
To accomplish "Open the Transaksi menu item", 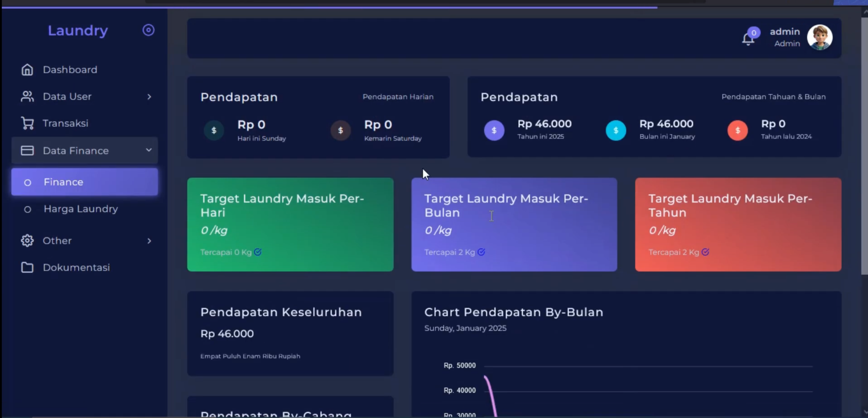I will [x=85, y=123].
